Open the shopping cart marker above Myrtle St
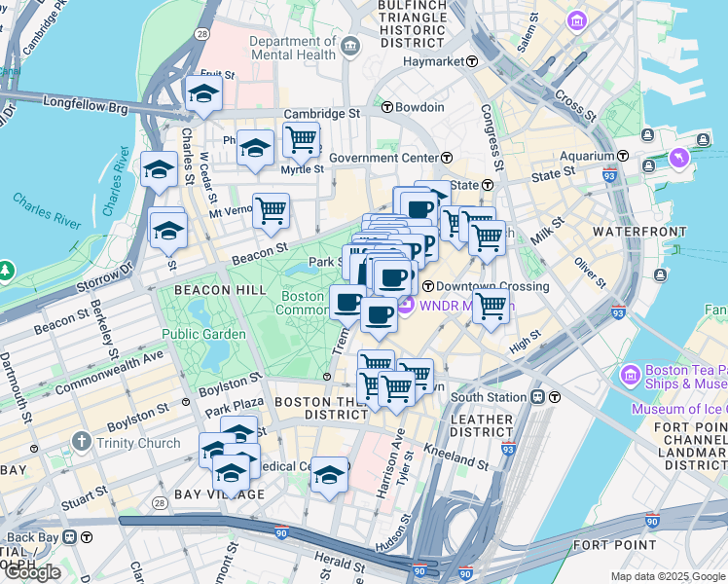This screenshot has height=584, width=728. (302, 142)
